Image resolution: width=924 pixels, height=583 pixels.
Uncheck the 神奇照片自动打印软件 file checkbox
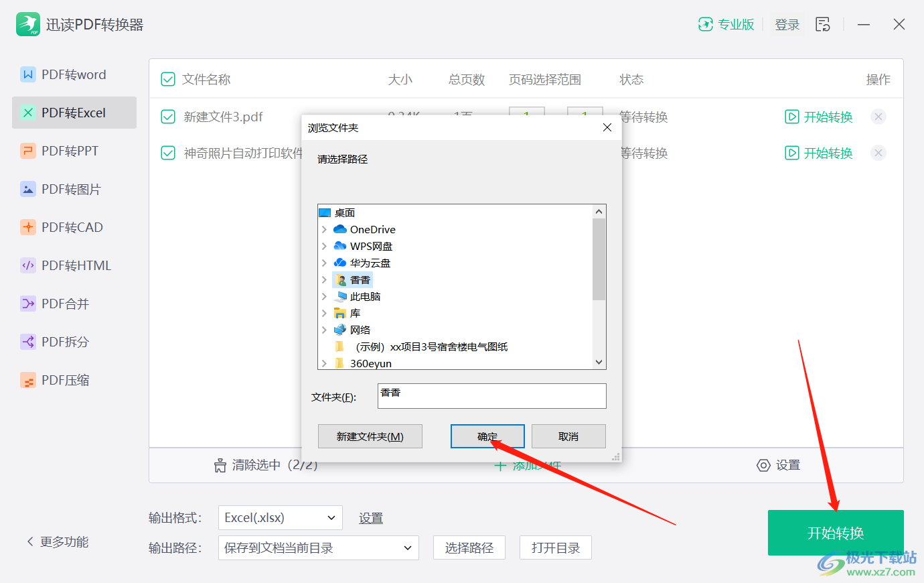tap(168, 153)
